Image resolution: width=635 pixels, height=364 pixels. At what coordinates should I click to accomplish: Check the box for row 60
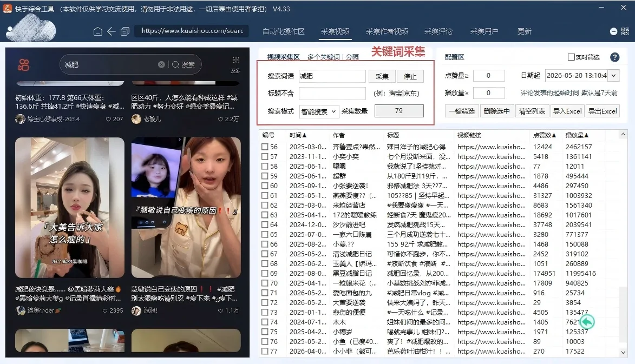click(265, 186)
